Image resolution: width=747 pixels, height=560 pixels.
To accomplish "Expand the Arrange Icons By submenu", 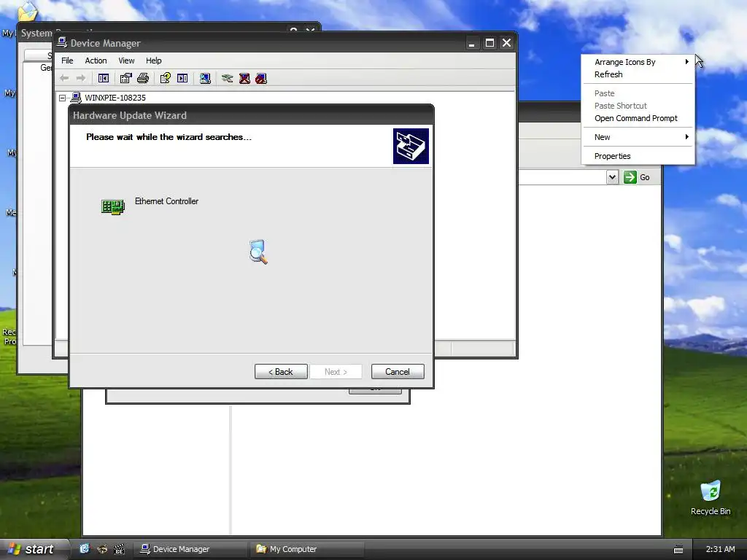I will [x=638, y=62].
